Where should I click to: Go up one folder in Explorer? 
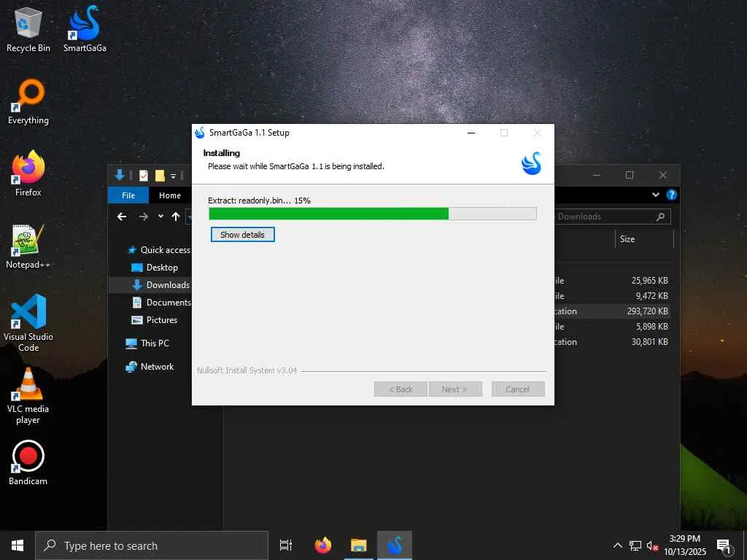click(x=176, y=217)
